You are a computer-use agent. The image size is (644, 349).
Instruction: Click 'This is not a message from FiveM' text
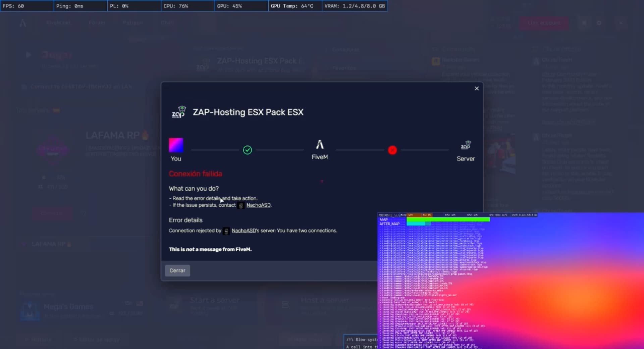click(210, 249)
